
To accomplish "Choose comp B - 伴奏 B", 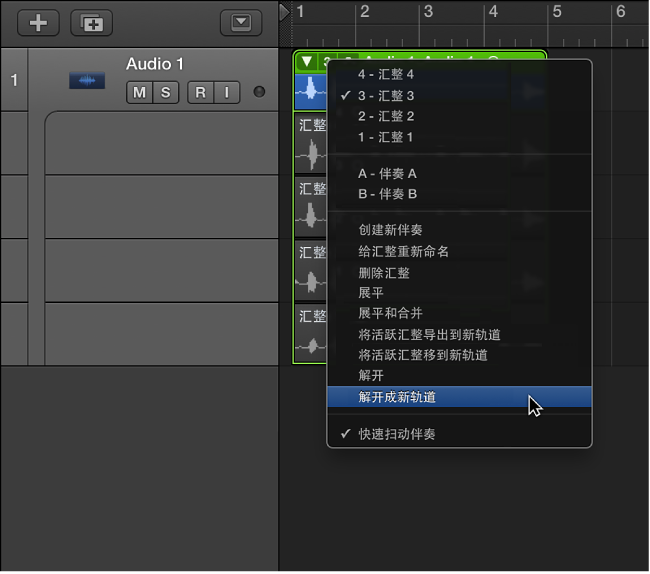I will coord(459,194).
